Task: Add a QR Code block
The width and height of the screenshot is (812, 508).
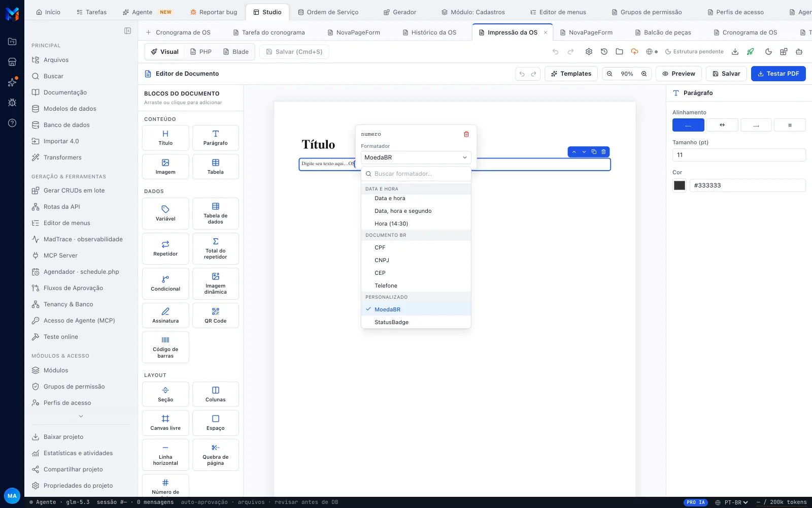Action: [216, 315]
